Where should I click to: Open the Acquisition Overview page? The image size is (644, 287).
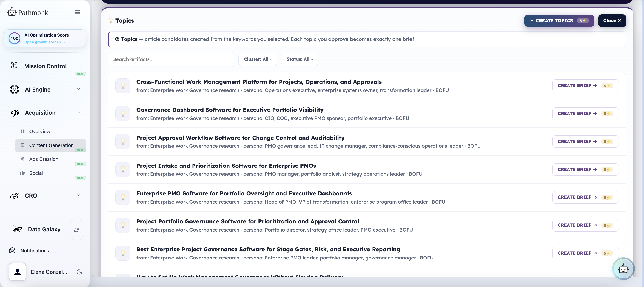(x=40, y=131)
